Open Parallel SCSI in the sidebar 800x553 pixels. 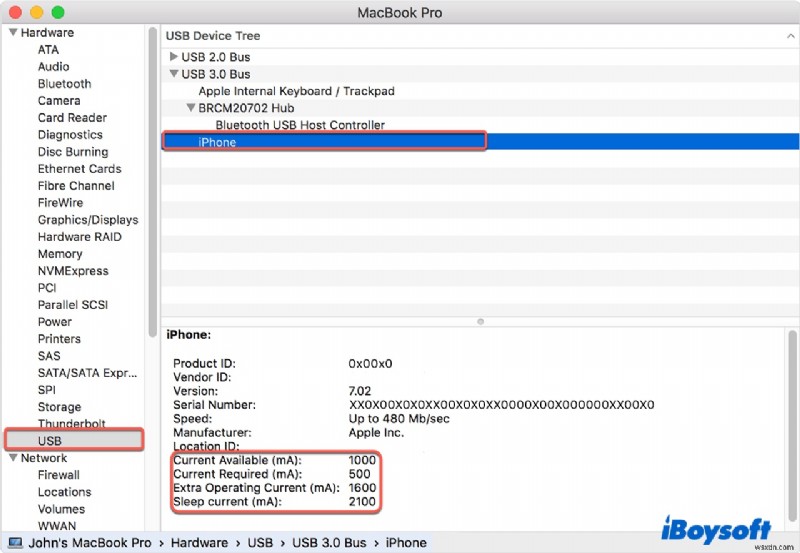click(x=73, y=305)
